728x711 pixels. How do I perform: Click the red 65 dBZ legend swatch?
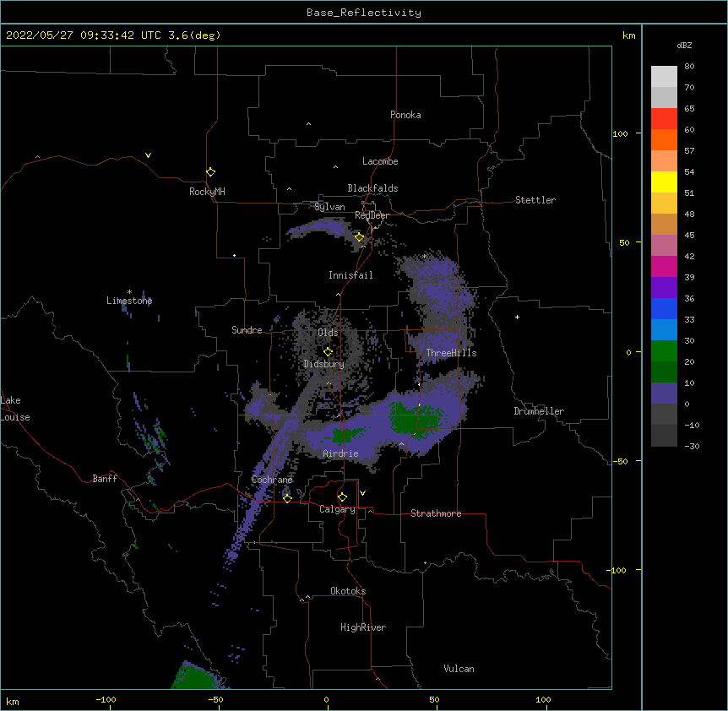664,119
